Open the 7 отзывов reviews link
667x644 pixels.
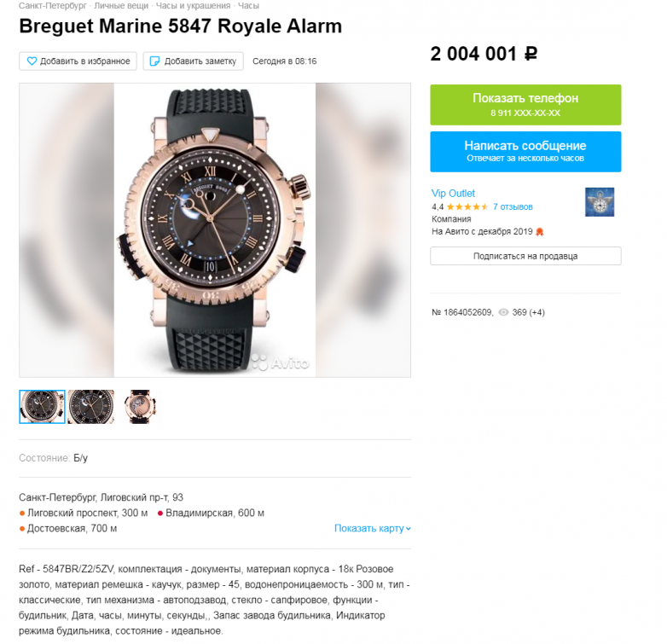point(513,207)
